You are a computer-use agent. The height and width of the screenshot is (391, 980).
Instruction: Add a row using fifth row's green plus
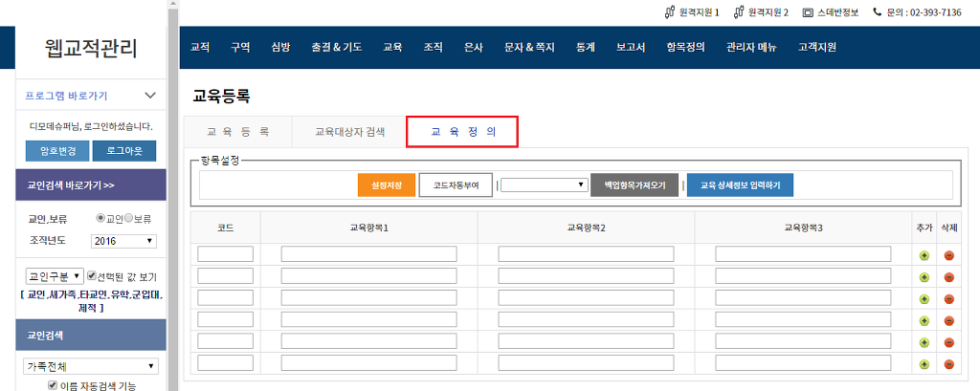click(x=924, y=342)
